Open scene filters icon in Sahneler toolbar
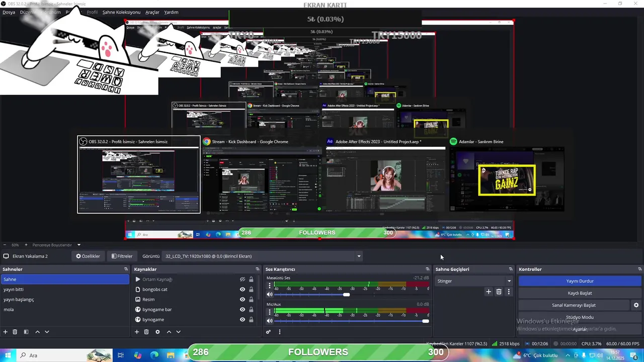Image resolution: width=644 pixels, height=362 pixels. coord(26,332)
